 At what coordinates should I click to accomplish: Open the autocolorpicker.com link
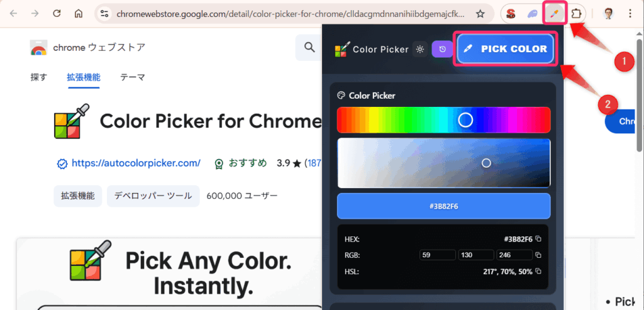pos(136,163)
